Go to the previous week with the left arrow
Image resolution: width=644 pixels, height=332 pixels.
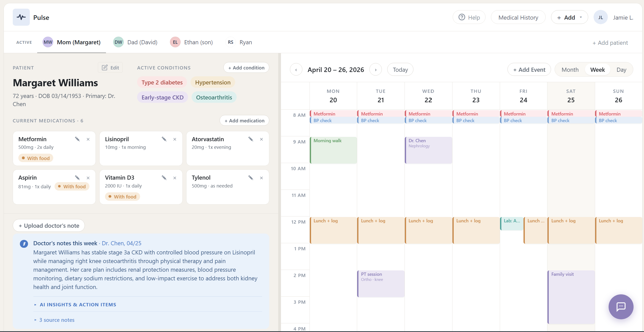[x=296, y=70]
